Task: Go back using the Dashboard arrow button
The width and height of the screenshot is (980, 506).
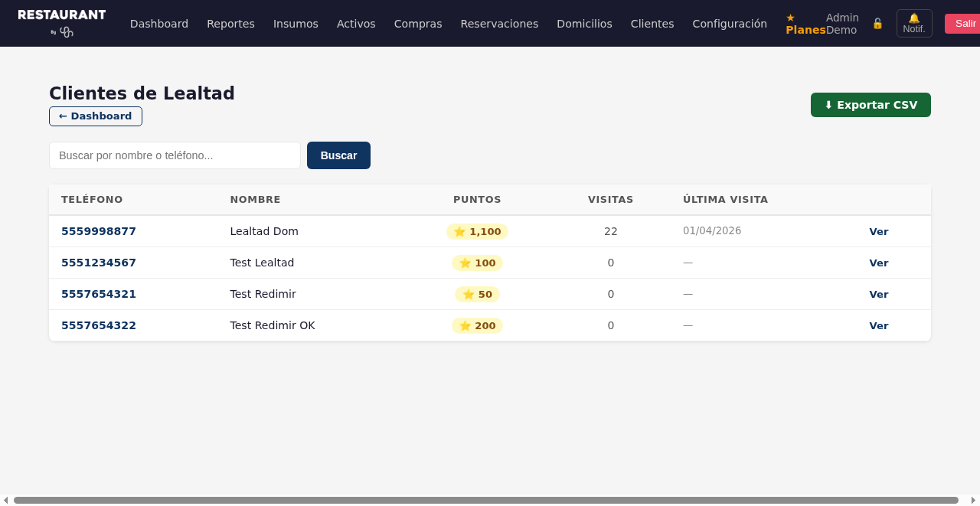Action: point(96,116)
